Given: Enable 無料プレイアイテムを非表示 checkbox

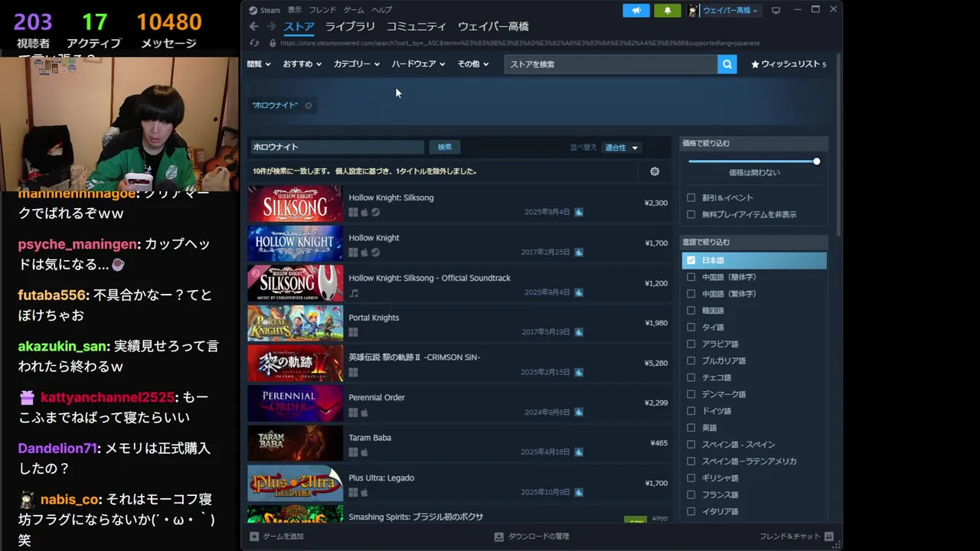Looking at the screenshot, I should [691, 214].
